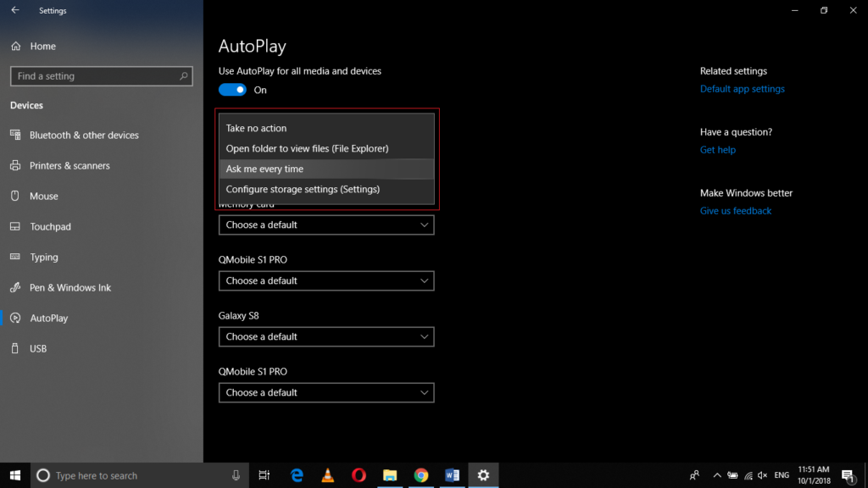This screenshot has height=488, width=868.
Task: Open Default app settings link
Action: pos(742,88)
